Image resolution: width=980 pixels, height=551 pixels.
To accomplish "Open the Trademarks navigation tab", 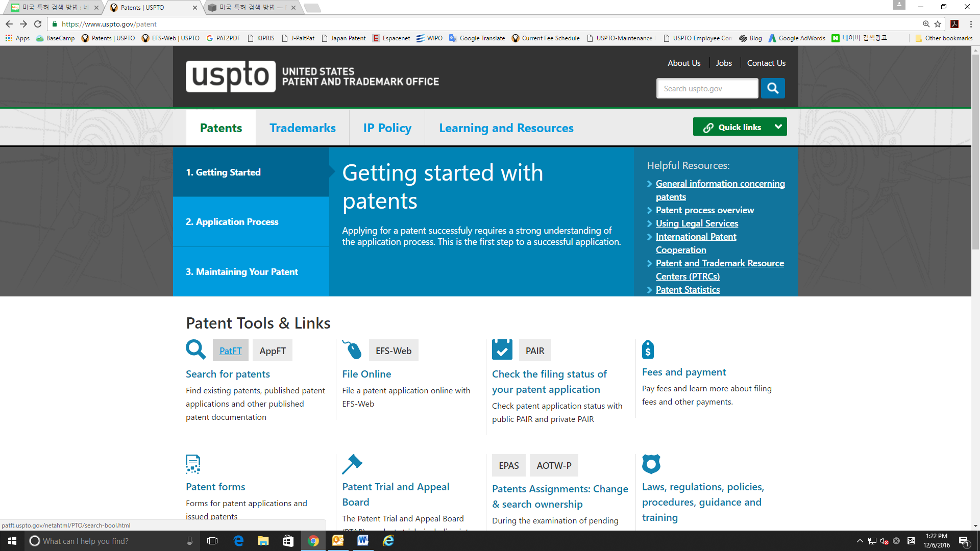I will click(x=303, y=128).
